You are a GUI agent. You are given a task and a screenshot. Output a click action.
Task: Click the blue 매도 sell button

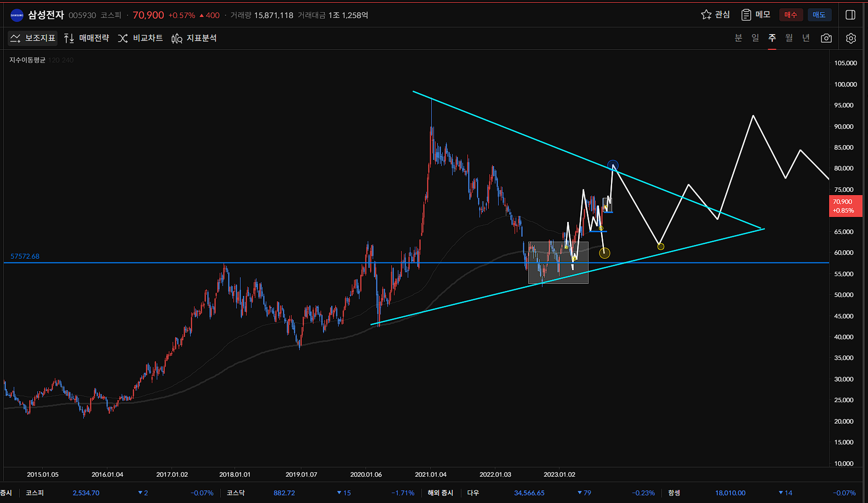pos(819,15)
